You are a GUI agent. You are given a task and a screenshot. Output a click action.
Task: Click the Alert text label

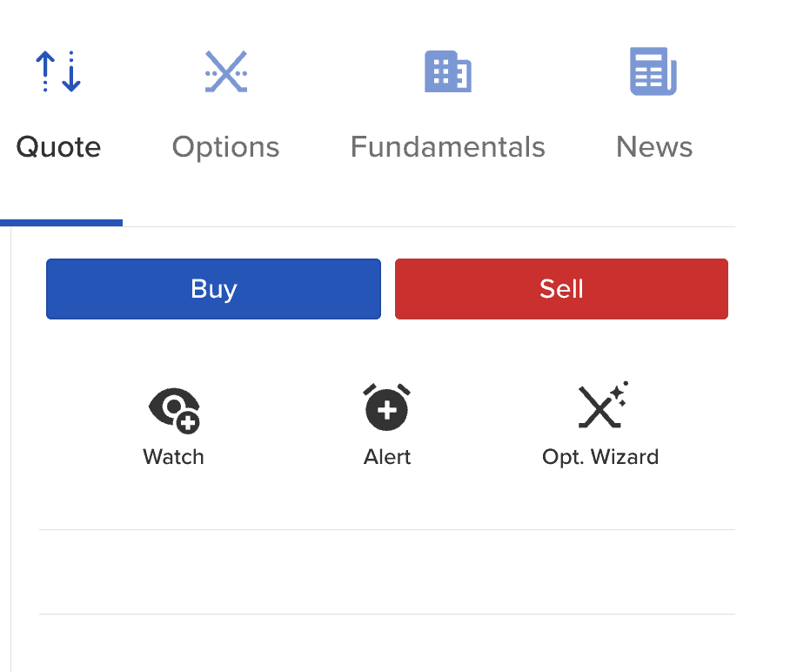point(387,457)
